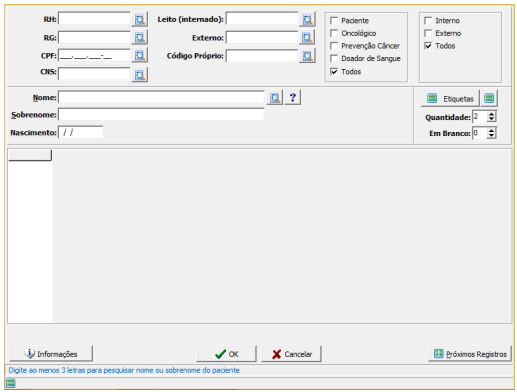The image size is (517, 392).
Task: Focus the Nascimento date field
Action: pos(80,132)
